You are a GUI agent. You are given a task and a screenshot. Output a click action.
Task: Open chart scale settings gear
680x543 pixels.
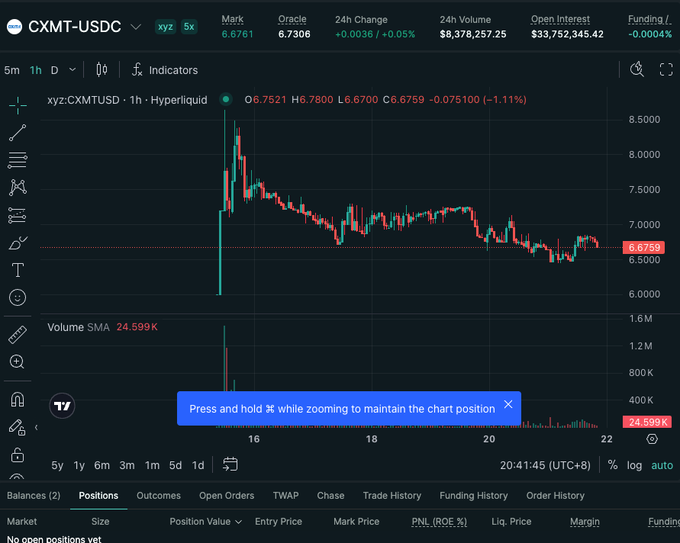click(x=652, y=439)
